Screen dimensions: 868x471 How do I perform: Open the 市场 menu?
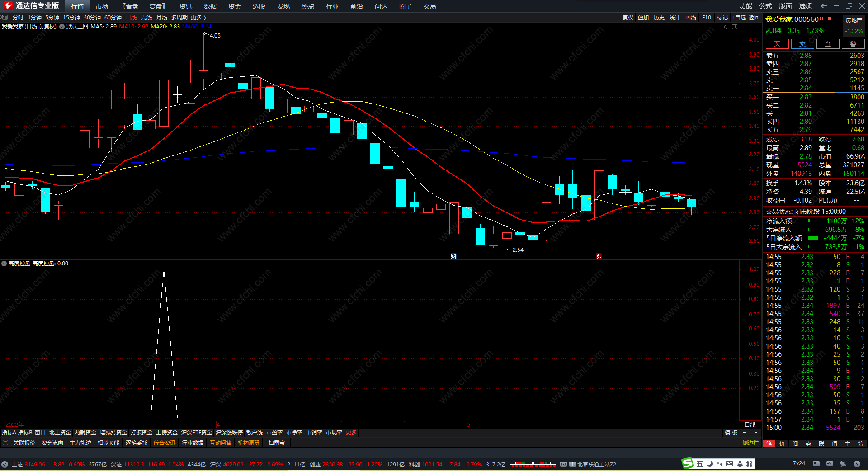pos(102,6)
